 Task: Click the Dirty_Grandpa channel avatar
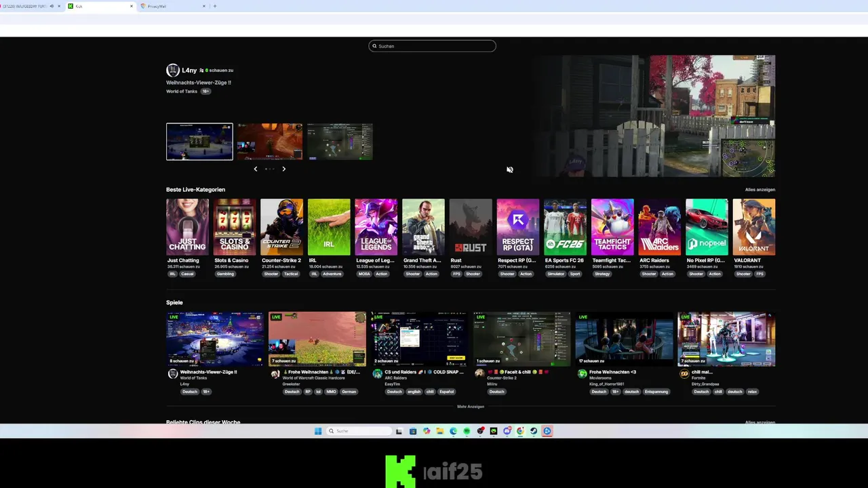684,374
